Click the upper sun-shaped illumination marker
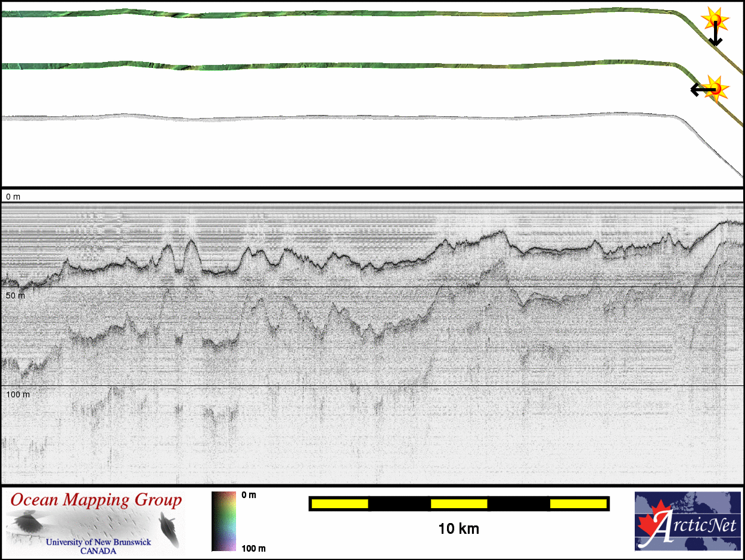The width and height of the screenshot is (745, 560). click(x=714, y=20)
